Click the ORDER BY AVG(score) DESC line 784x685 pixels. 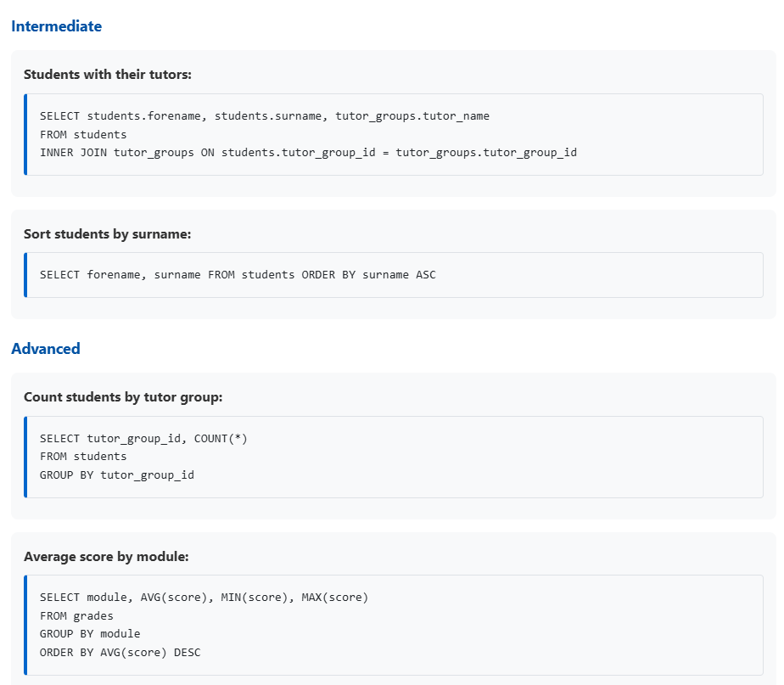point(120,652)
